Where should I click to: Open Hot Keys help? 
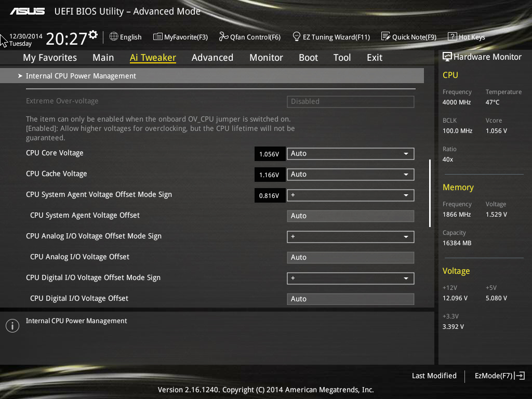467,37
